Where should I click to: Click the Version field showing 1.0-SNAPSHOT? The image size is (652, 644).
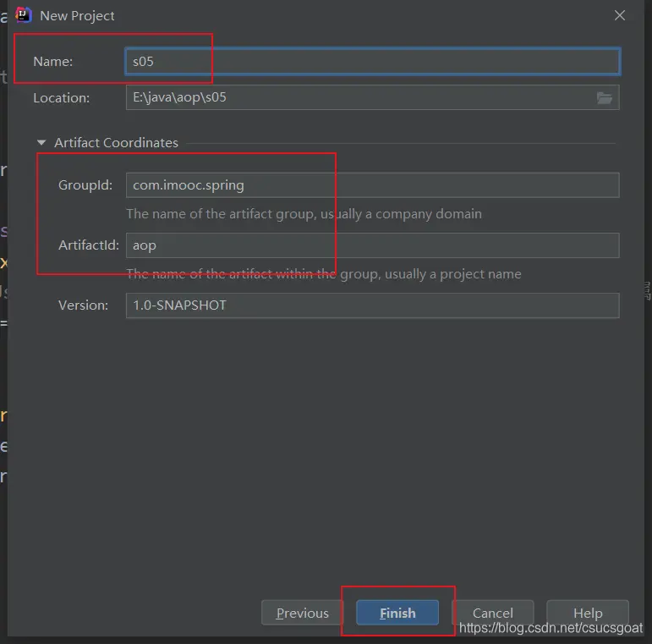372,305
